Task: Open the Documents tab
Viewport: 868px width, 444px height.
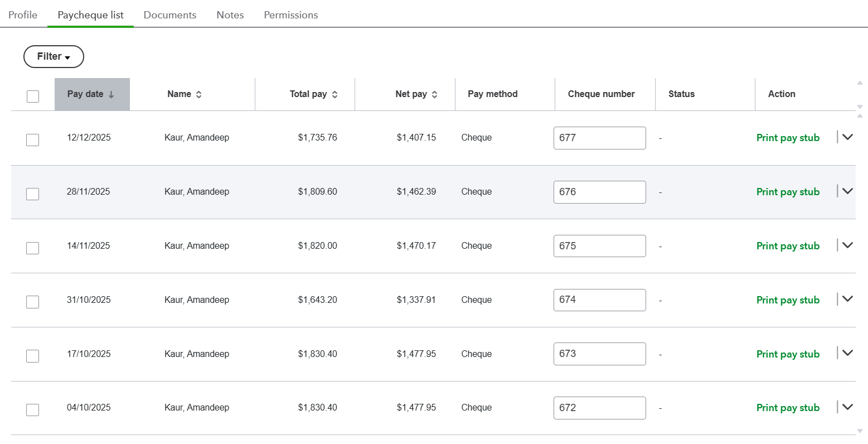Action: coord(170,15)
